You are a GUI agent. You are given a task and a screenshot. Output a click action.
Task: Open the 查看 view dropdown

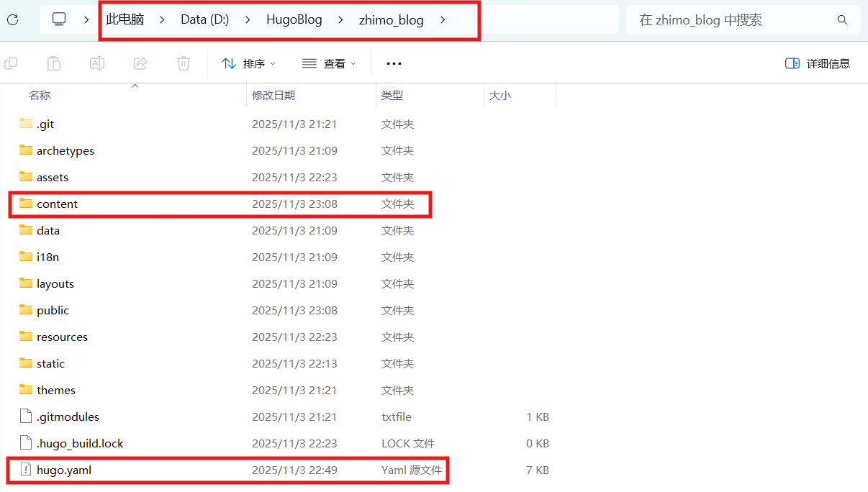329,63
